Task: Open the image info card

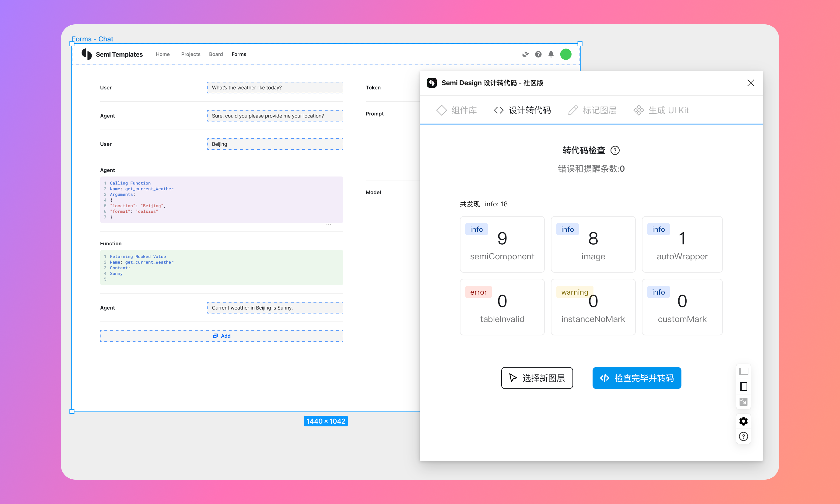Action: (x=593, y=244)
